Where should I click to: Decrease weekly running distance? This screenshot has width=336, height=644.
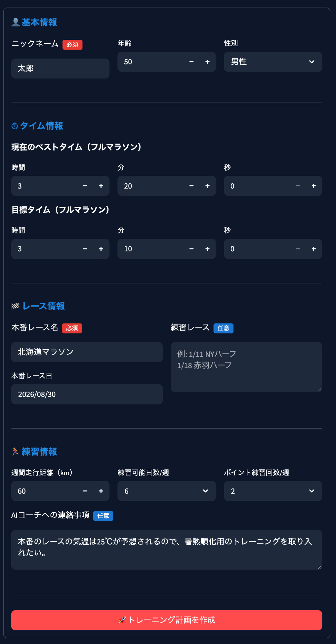click(x=85, y=491)
